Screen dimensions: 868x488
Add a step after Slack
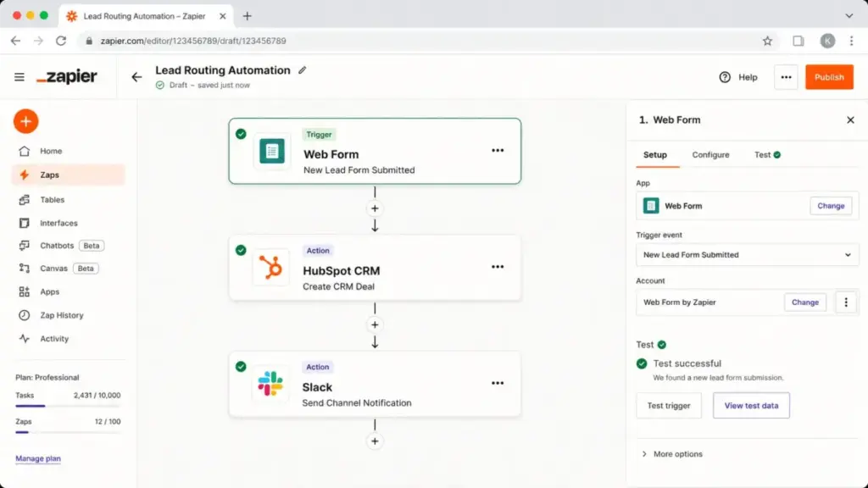pyautogui.click(x=375, y=441)
